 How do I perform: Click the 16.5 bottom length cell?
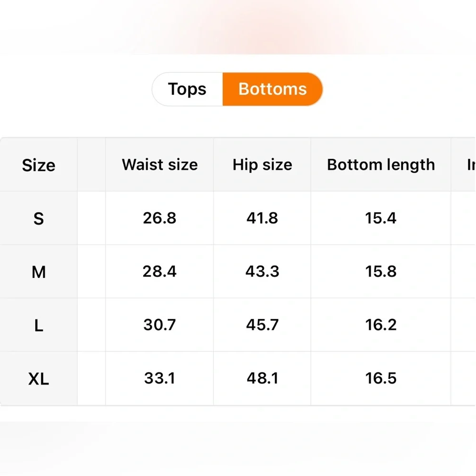pyautogui.click(x=381, y=378)
